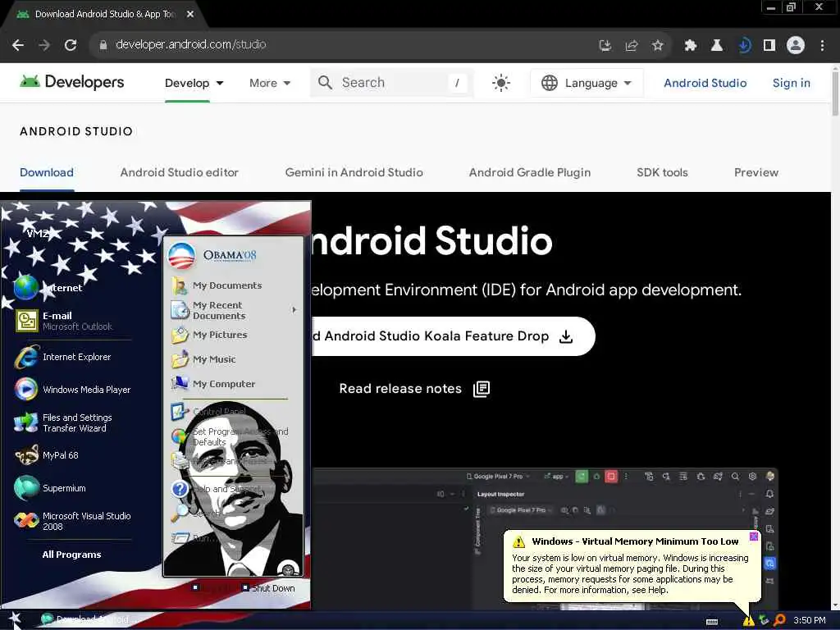Image resolution: width=840 pixels, height=630 pixels.
Task: Open the Language dropdown
Action: click(587, 83)
